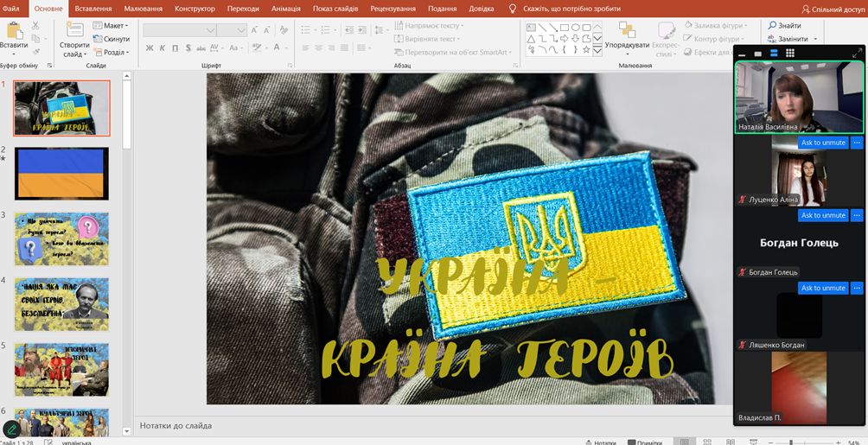Click the Спільний доступ share button
Screen dimensions: 868x445
(x=833, y=9)
